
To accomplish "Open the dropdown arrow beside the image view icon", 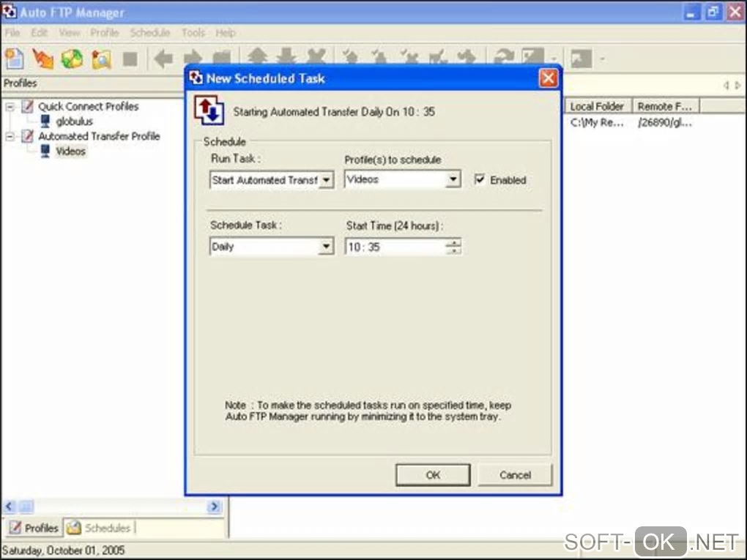I will [602, 59].
